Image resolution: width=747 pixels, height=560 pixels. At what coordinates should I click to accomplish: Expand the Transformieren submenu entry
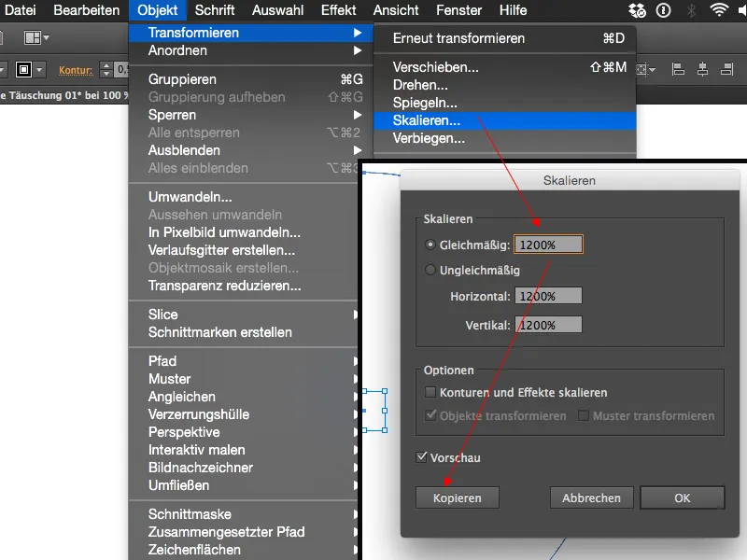250,33
